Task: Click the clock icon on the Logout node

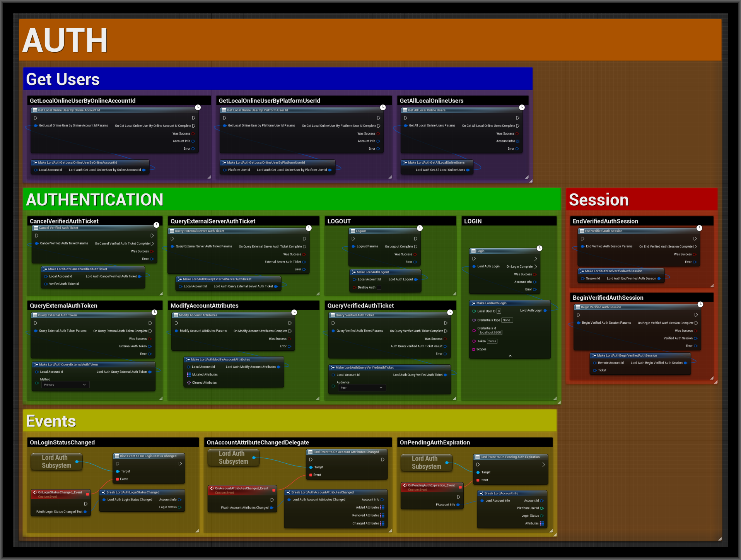Action: click(x=420, y=228)
